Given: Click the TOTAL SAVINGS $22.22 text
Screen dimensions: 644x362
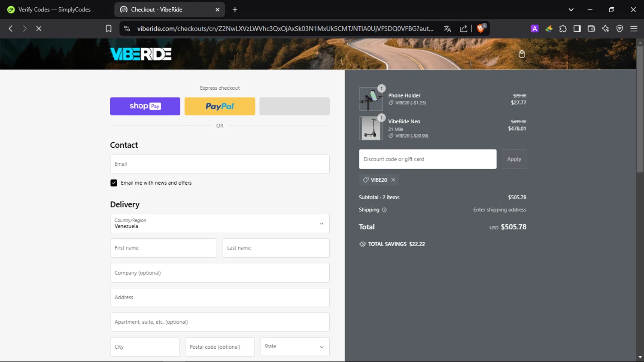Looking at the screenshot, I should point(396,244).
